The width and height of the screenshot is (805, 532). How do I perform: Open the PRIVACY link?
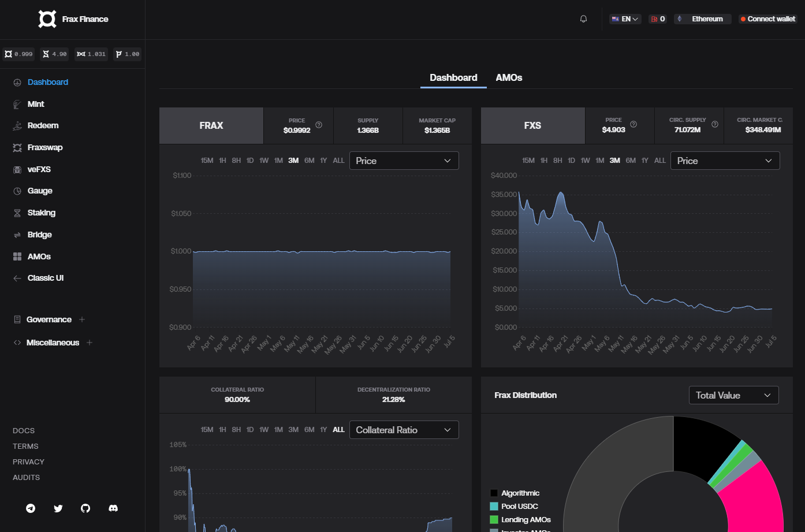(x=28, y=462)
